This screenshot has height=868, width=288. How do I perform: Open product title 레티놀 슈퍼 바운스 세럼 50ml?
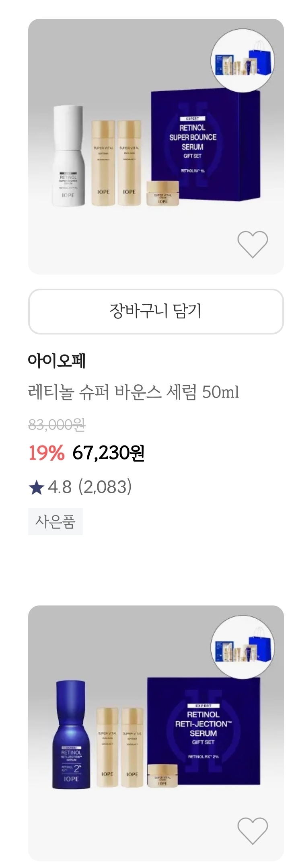pyautogui.click(x=133, y=392)
